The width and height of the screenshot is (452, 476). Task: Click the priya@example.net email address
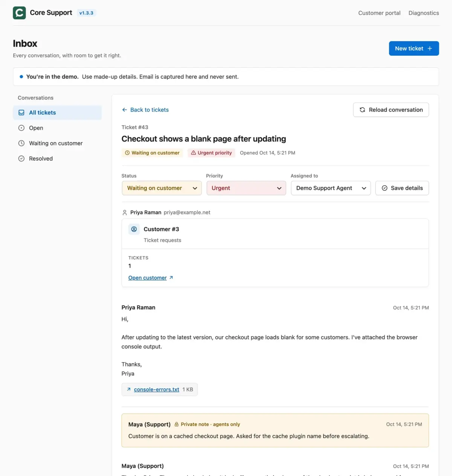[x=187, y=212]
